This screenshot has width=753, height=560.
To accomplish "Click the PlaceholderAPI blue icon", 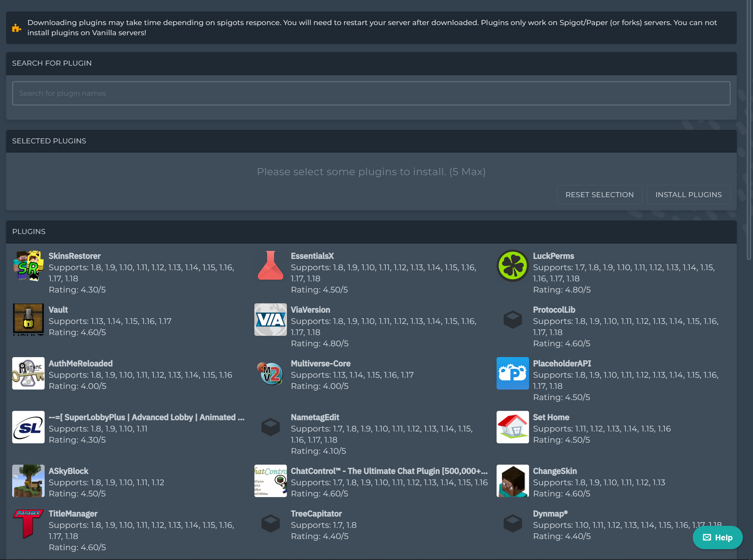I will [512, 373].
